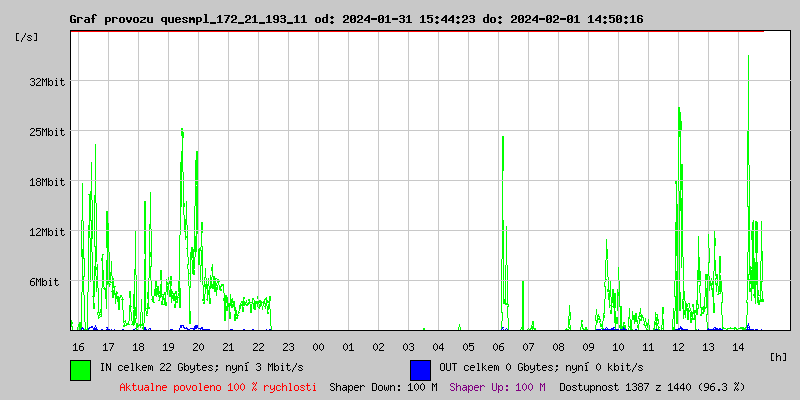Screen dimensions: 800x400
Task: Click the [h] unit label of the time axis
Action: point(778,357)
